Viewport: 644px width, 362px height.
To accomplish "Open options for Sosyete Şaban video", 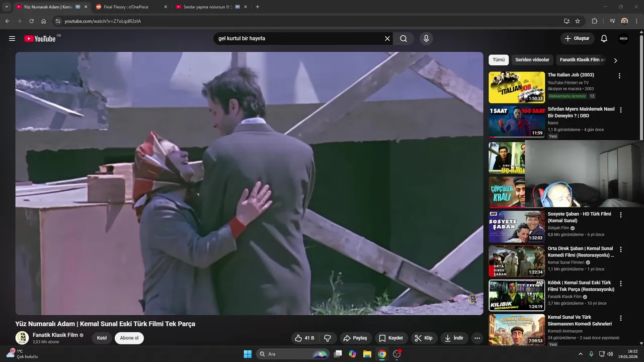I will tap(621, 215).
